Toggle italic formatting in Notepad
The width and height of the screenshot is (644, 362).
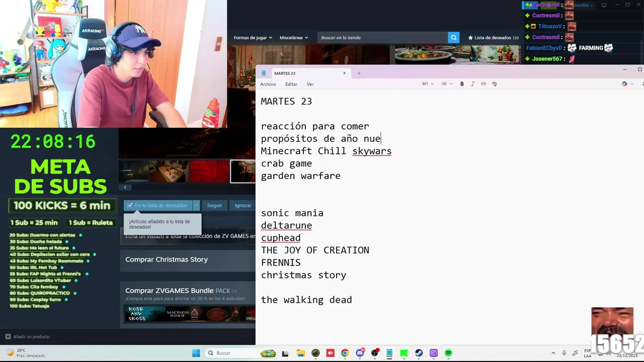(x=472, y=84)
